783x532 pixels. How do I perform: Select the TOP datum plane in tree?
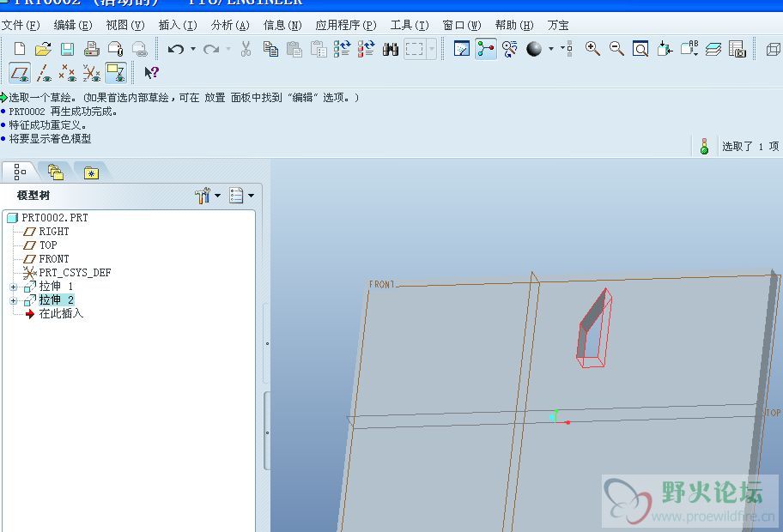tap(48, 245)
